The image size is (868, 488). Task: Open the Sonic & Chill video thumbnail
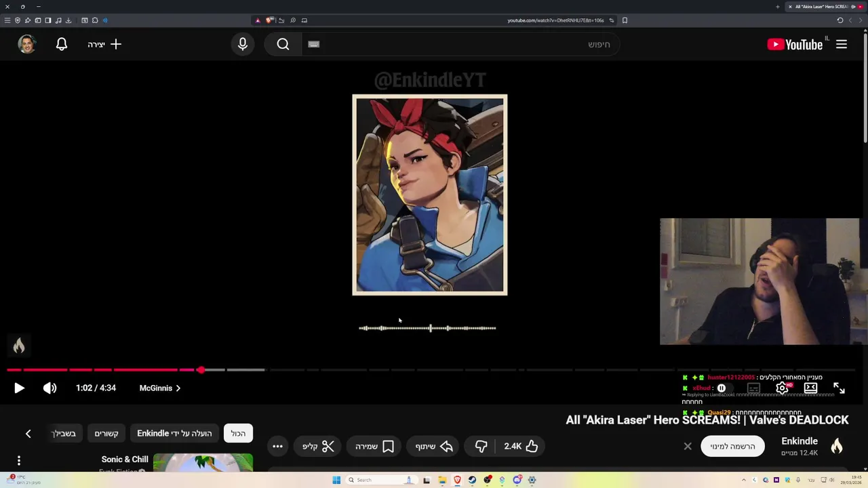click(x=203, y=462)
